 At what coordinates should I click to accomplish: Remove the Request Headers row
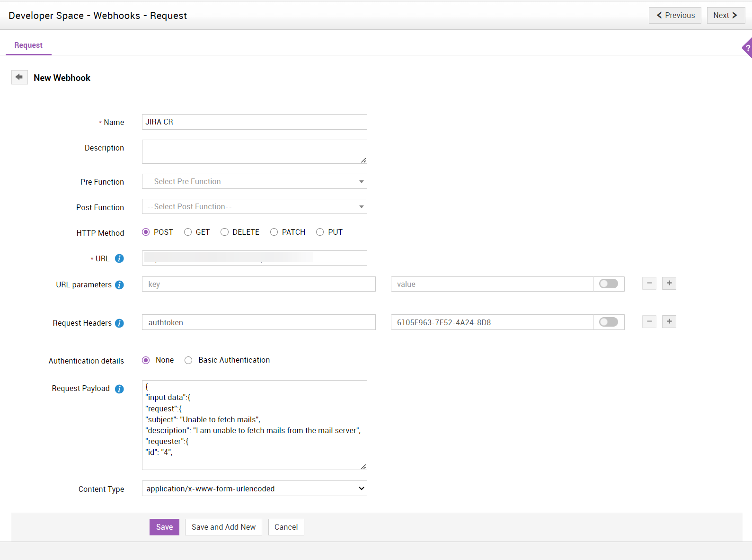pyautogui.click(x=649, y=322)
